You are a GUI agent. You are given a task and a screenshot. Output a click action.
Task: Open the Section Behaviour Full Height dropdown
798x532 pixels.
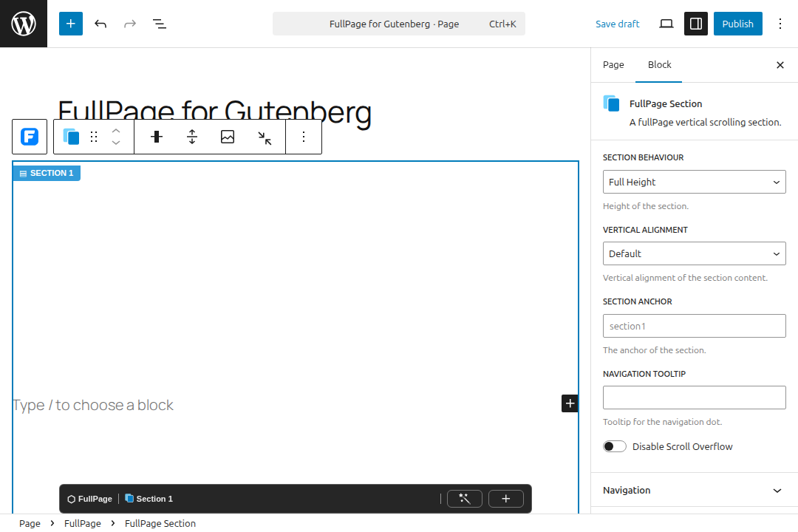point(694,182)
